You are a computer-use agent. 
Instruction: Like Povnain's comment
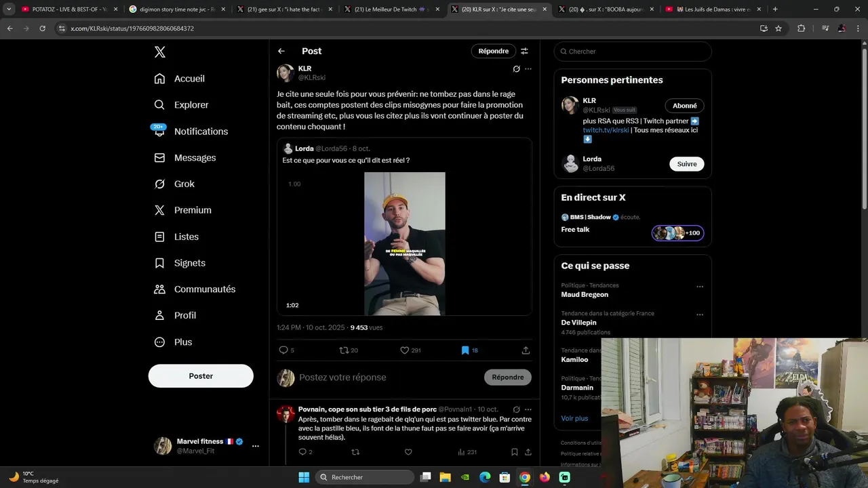pos(408,452)
